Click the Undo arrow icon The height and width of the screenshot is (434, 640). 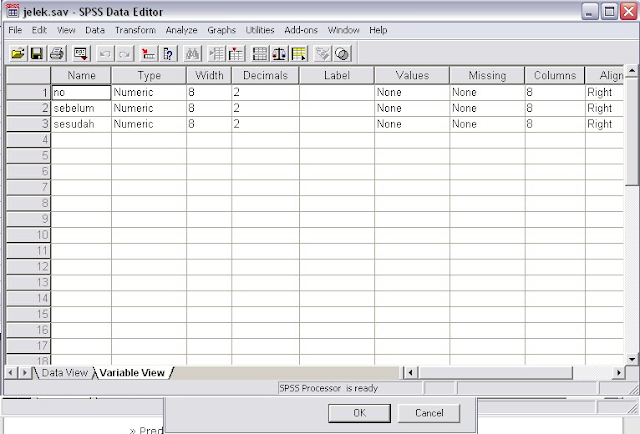click(x=105, y=53)
